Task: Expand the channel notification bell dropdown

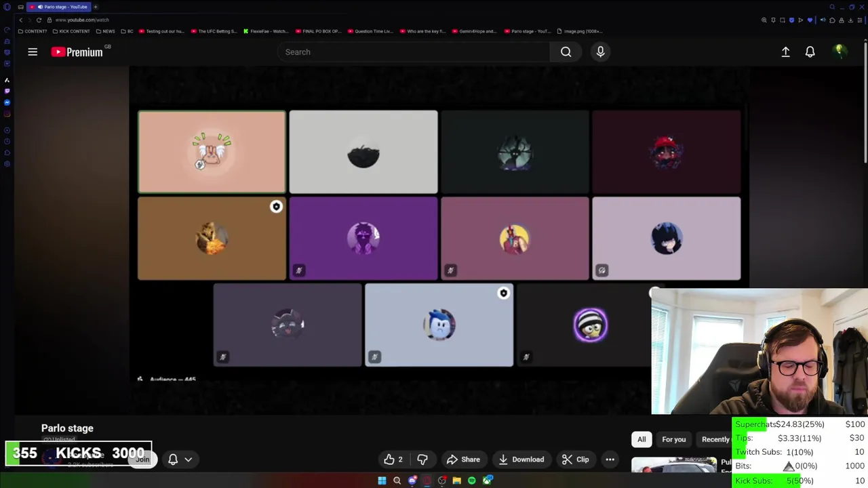Action: point(180,460)
